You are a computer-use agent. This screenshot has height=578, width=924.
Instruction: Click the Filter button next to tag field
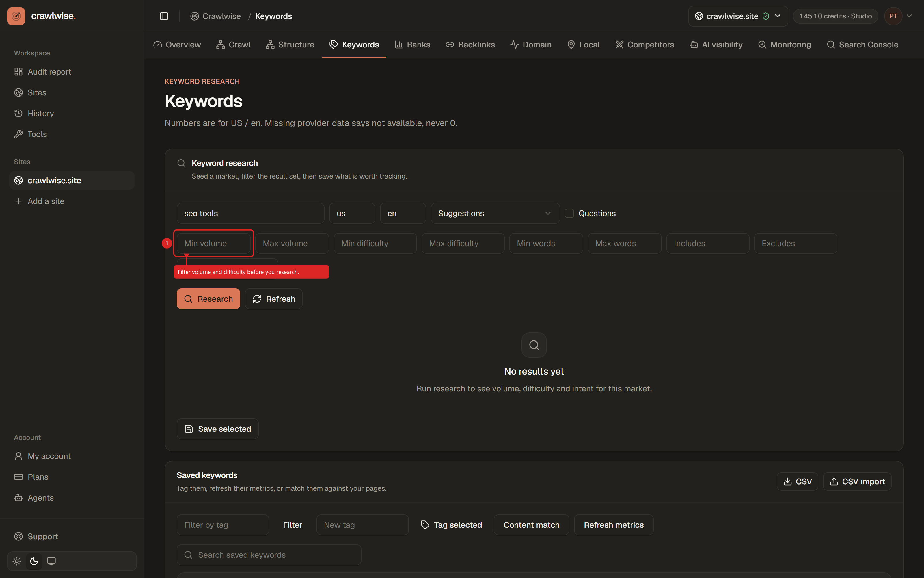[x=293, y=525]
